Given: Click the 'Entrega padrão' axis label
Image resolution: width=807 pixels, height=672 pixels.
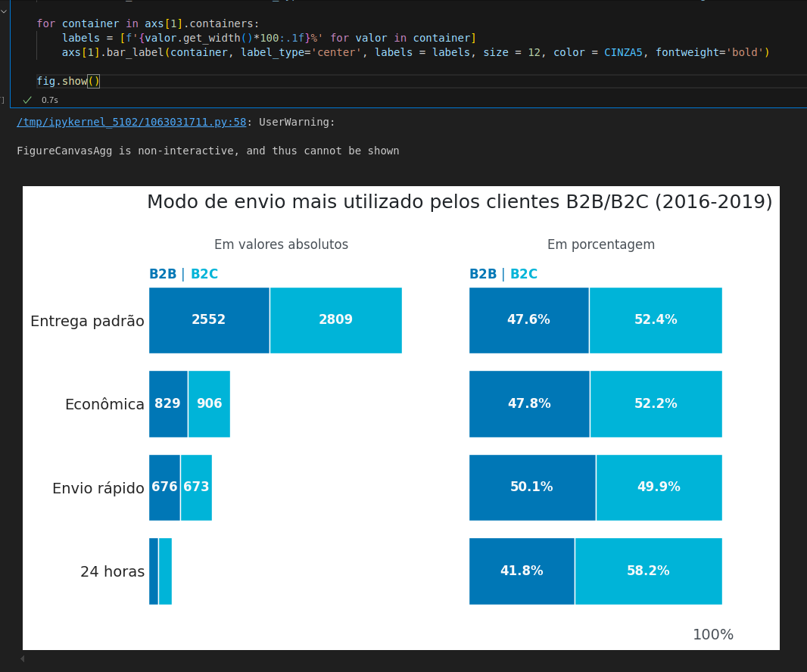Looking at the screenshot, I should click(87, 321).
